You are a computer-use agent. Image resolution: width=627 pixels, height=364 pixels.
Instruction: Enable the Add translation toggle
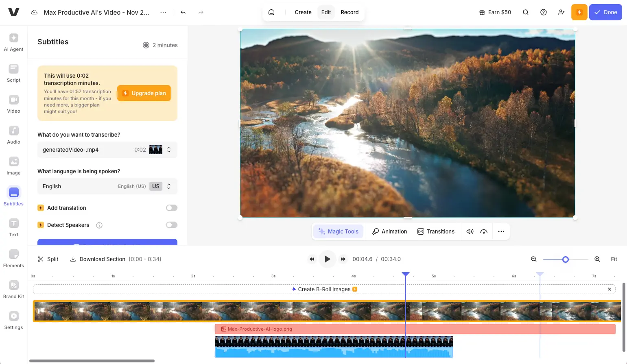[171, 208]
